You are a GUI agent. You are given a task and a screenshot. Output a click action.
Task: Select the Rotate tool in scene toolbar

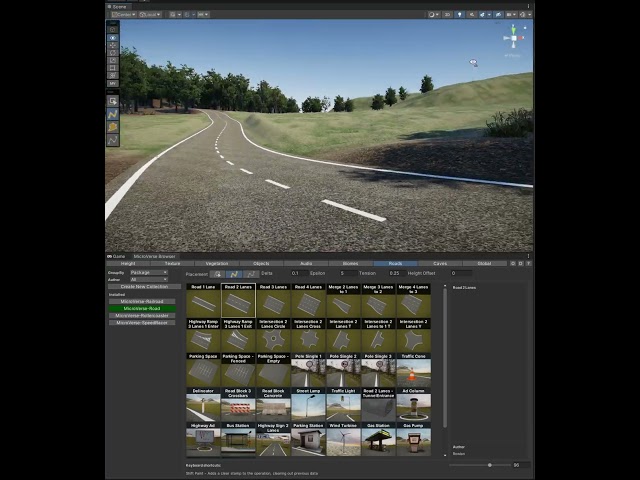tap(113, 53)
